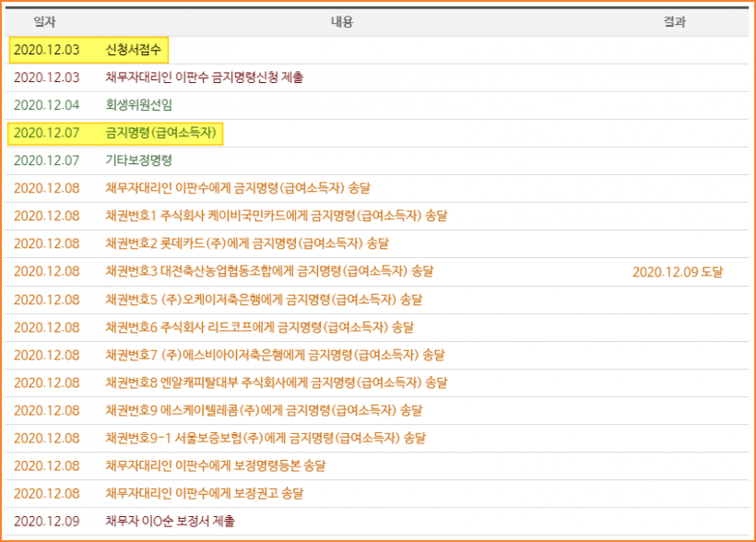Select 채무자 이O순 보정서 제출 entry
The height and width of the screenshot is (542, 756).
tap(171, 522)
